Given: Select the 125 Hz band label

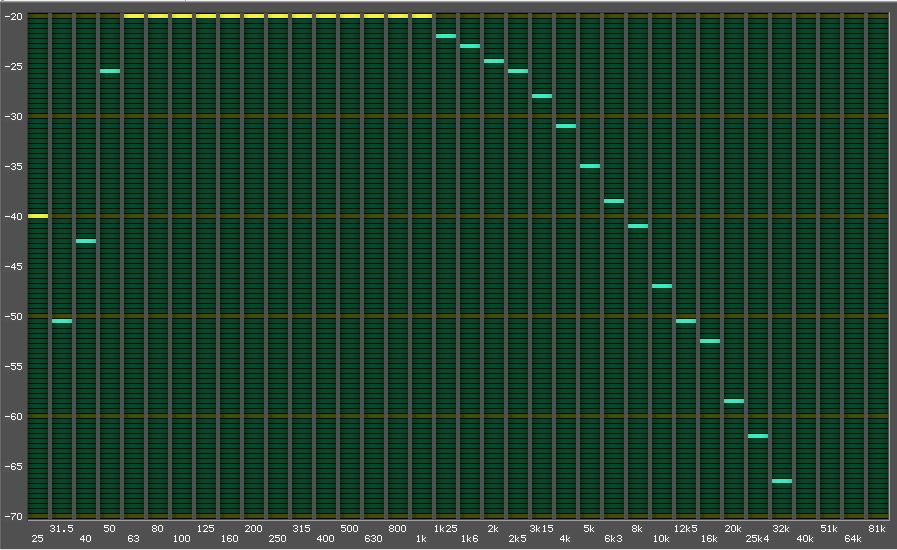Looking at the screenshot, I should pos(206,529).
